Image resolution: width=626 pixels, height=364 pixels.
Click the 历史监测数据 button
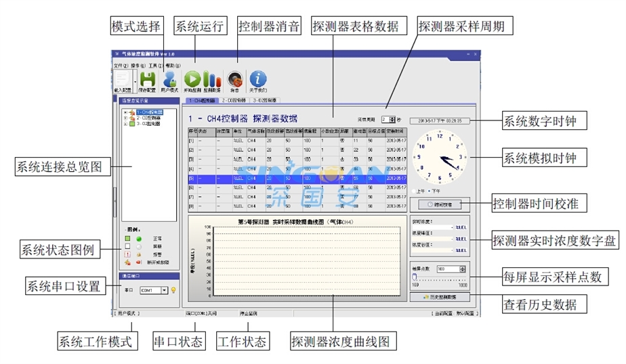click(x=439, y=297)
